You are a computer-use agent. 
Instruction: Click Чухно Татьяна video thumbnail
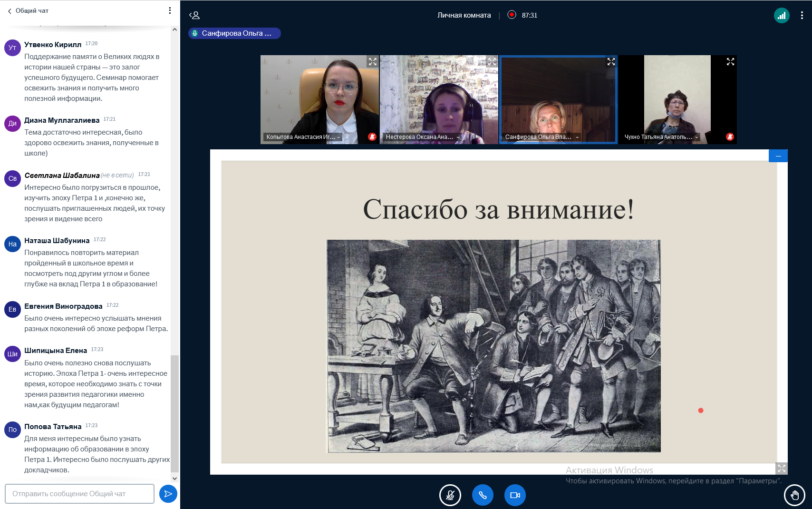click(677, 99)
